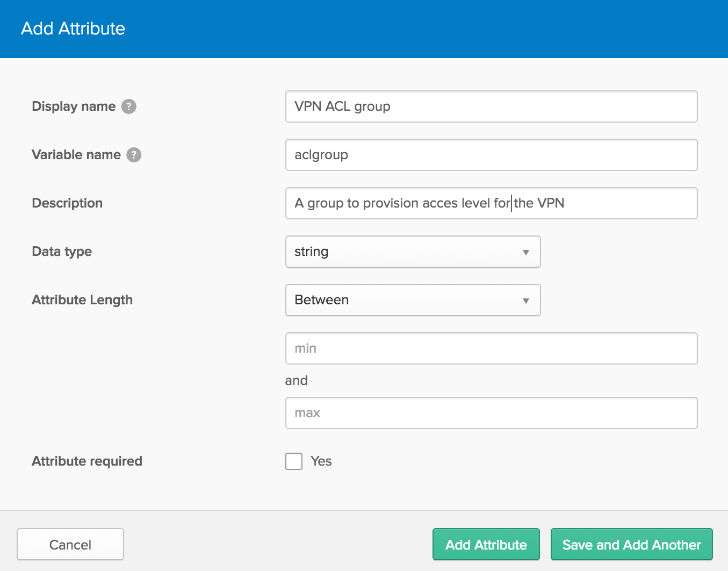
Task: Click the Attribute Length label
Action: click(x=82, y=300)
